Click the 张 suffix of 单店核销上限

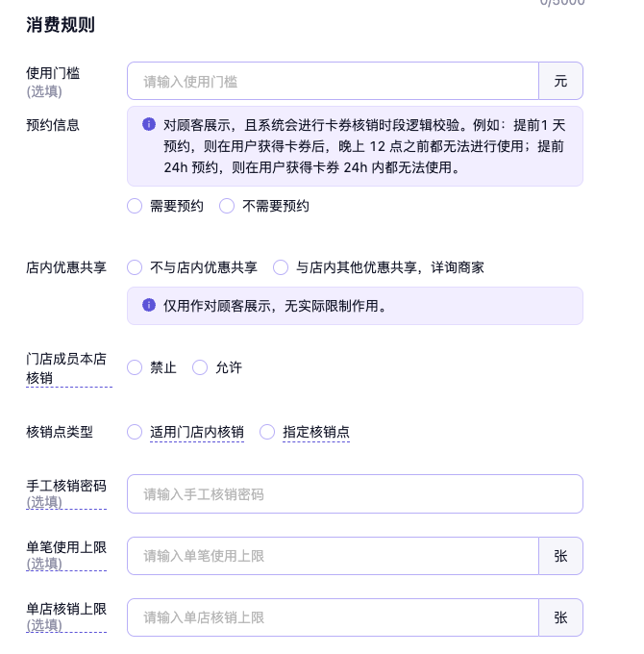point(560,617)
